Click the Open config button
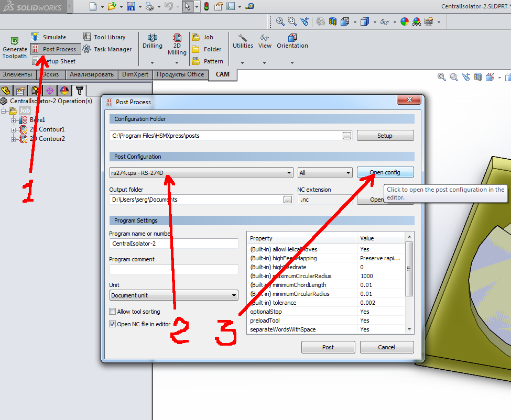The image size is (511, 420). pos(385,172)
